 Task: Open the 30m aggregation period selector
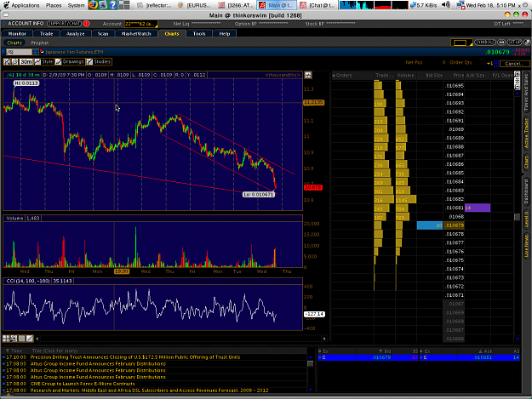[26, 62]
